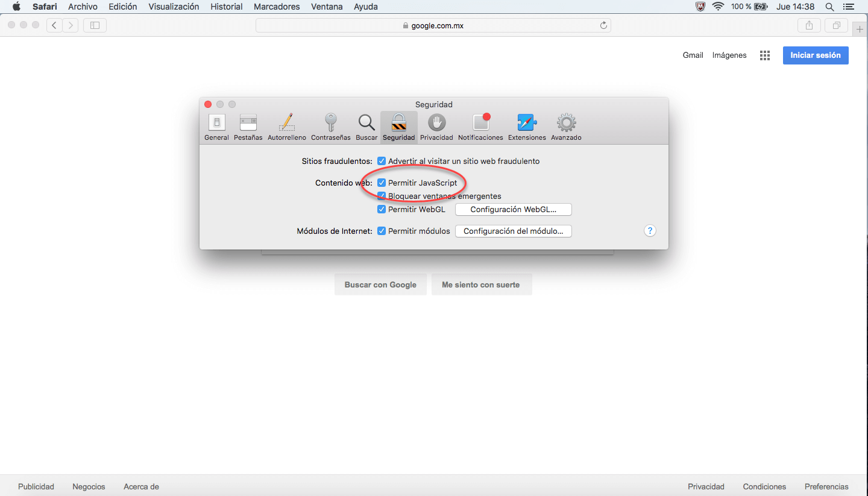The width and height of the screenshot is (868, 496).
Task: Click the menu bar clock Jue 14:38
Action: point(796,7)
